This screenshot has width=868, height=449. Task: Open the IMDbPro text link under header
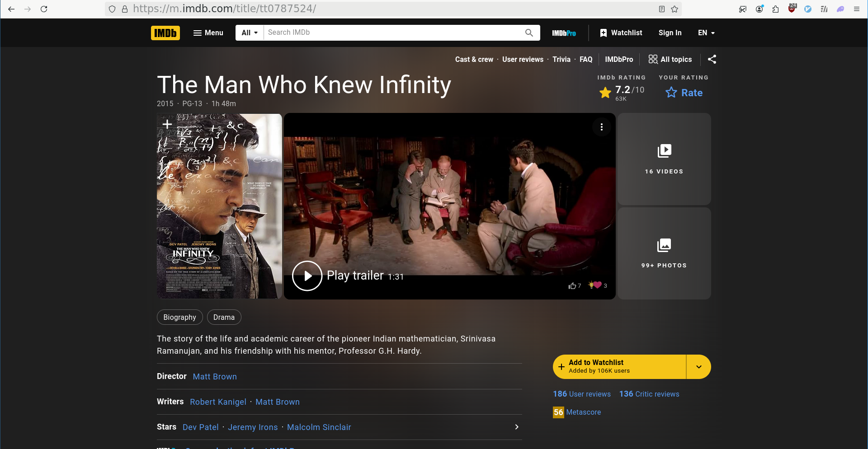pyautogui.click(x=619, y=60)
